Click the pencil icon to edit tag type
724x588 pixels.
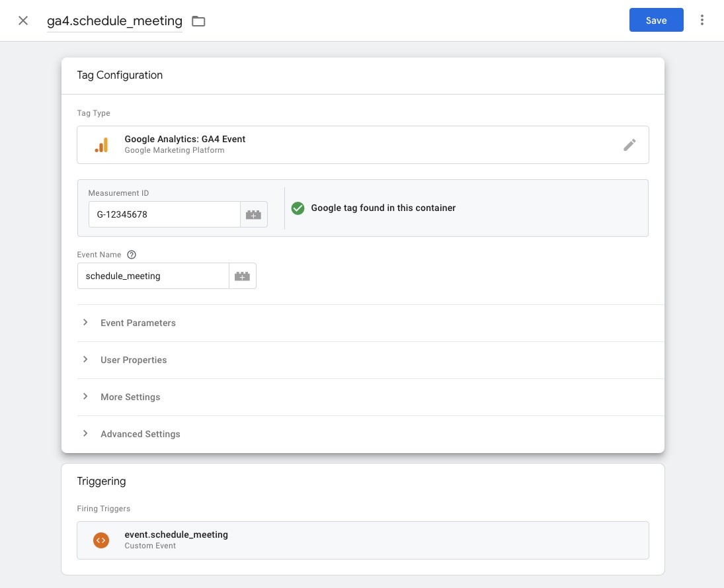point(629,145)
